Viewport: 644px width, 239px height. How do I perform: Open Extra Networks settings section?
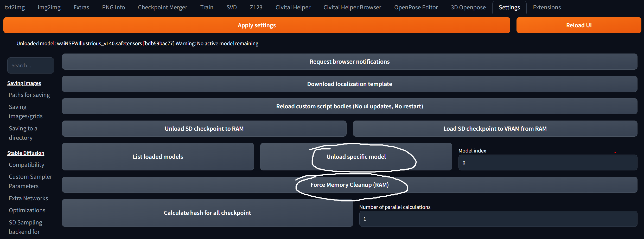(x=28, y=198)
